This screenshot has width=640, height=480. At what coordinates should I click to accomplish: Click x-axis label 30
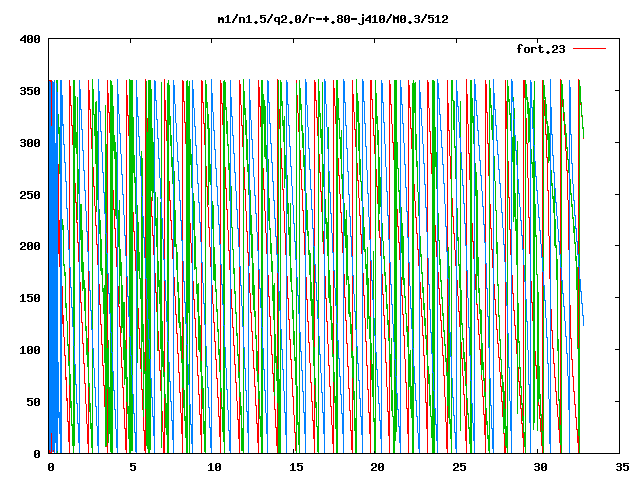click(x=540, y=467)
